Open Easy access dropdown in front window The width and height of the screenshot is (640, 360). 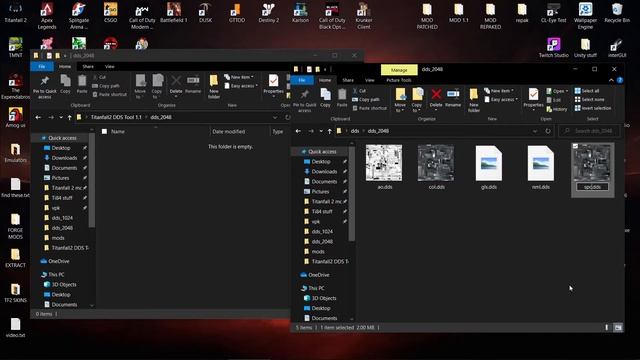tap(501, 99)
